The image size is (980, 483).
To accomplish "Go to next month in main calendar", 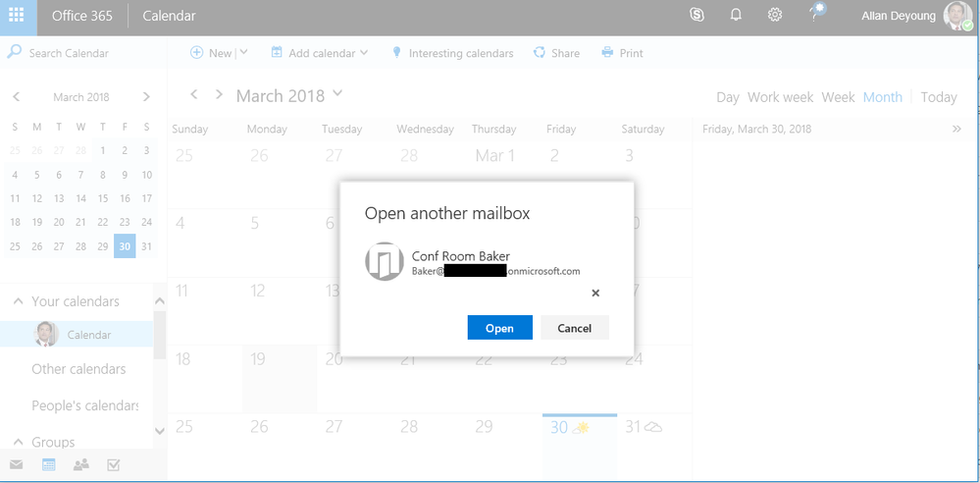I will pyautogui.click(x=219, y=94).
